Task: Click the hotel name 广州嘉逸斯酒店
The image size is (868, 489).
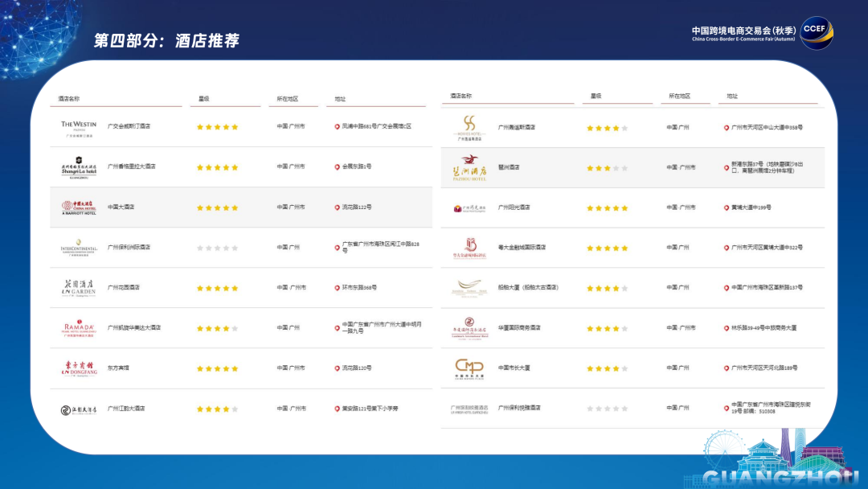Action: (517, 127)
